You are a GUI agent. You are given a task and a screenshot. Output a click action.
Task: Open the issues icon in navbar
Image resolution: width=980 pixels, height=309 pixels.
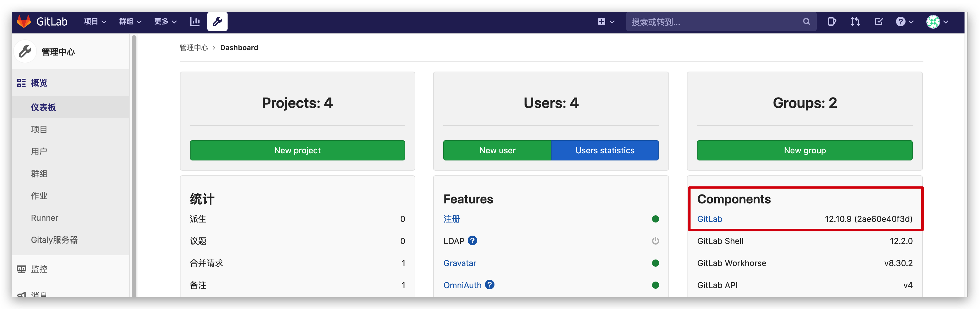(x=832, y=22)
